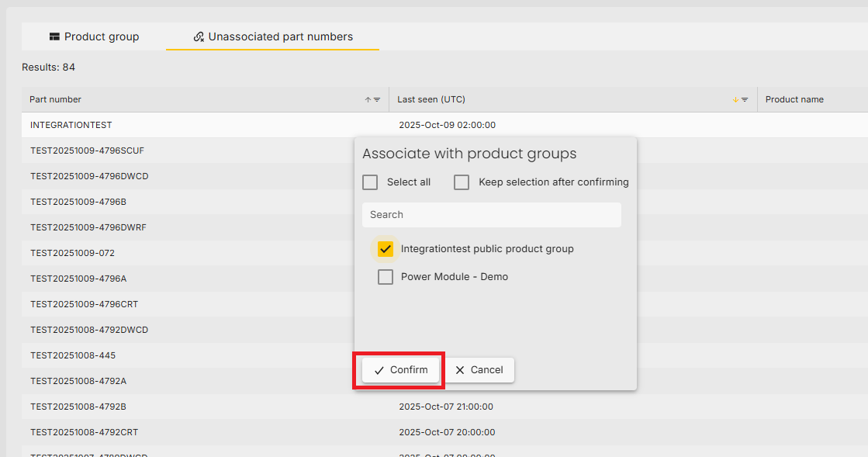Click the Results: 84 count label

pyautogui.click(x=48, y=67)
